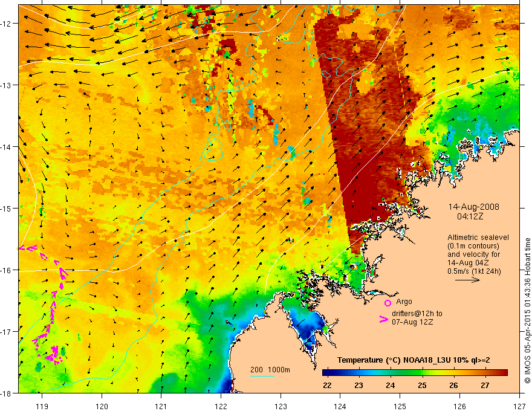Viewport: 532px width, 411px height.
Task: Click the latitude axis label -17
Action: (x=6, y=331)
